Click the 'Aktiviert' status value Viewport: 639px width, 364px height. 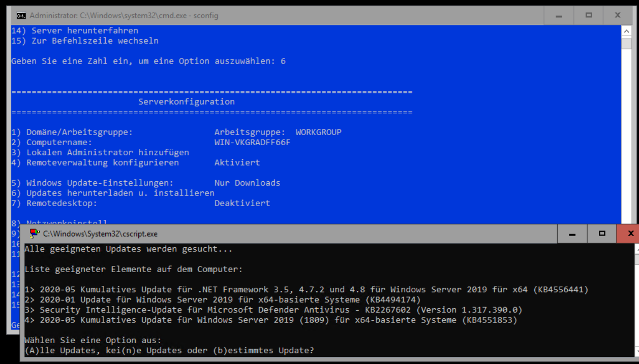pyautogui.click(x=237, y=162)
